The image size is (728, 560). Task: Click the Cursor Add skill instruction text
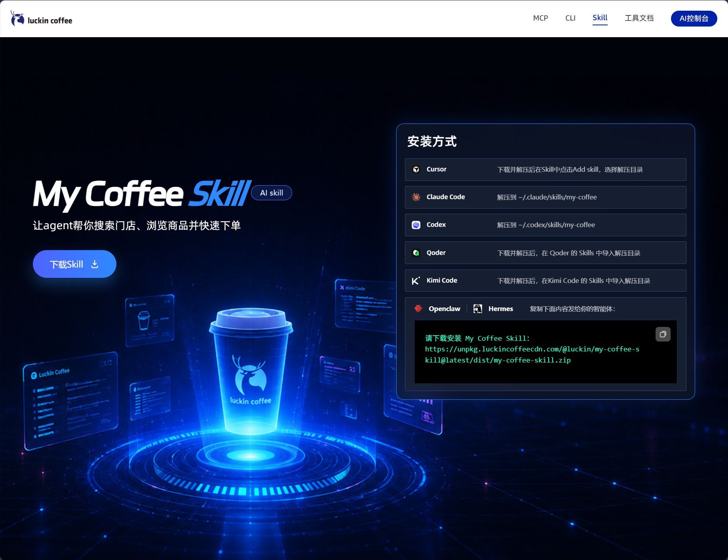[x=570, y=169]
